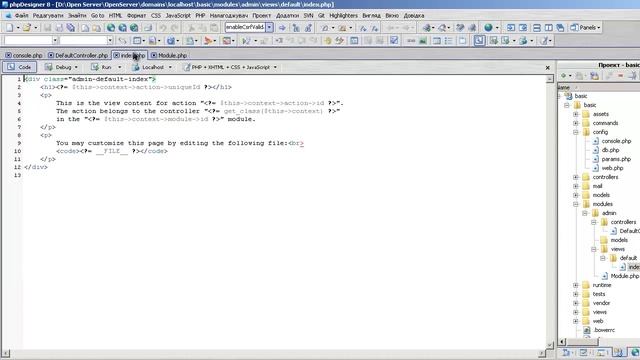Select params.php in the project tree
The width and height of the screenshot is (640, 360).
click(616, 159)
